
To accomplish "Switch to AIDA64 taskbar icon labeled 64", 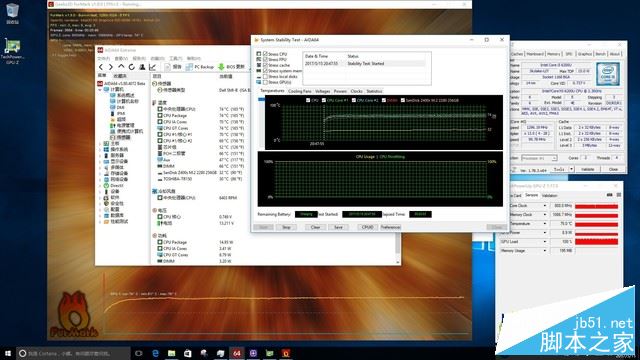I will click(237, 353).
